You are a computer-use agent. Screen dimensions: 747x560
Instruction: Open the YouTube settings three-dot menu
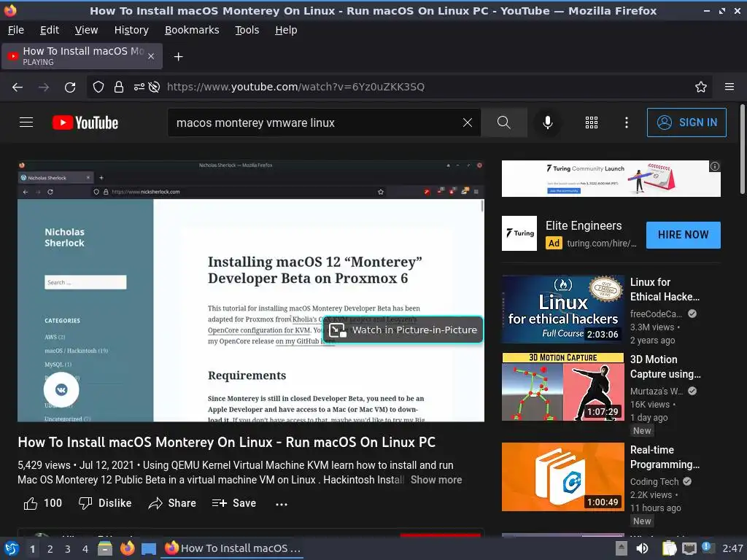[627, 122]
